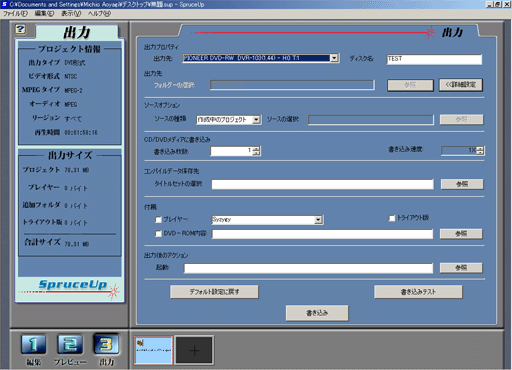This screenshot has width=512, height=370.
Task: Enable the トライアウト版 checkbox
Action: (x=392, y=218)
